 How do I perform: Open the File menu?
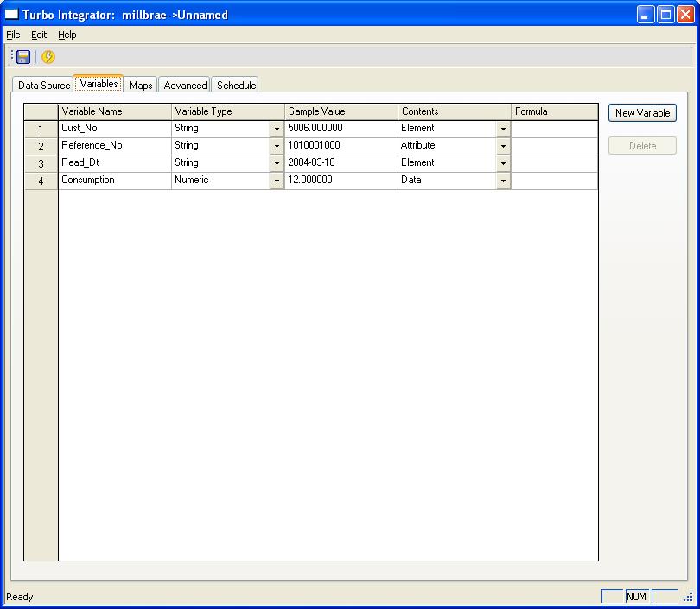tap(13, 35)
